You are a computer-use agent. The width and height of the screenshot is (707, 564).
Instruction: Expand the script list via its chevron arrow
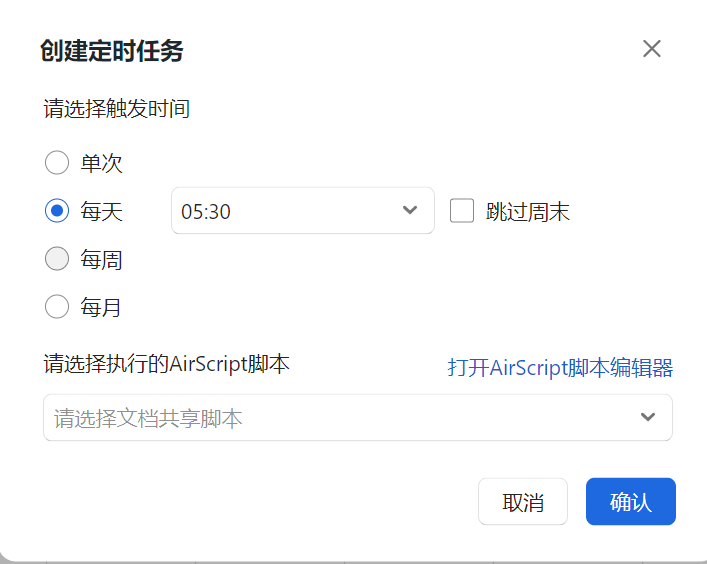pos(648,418)
